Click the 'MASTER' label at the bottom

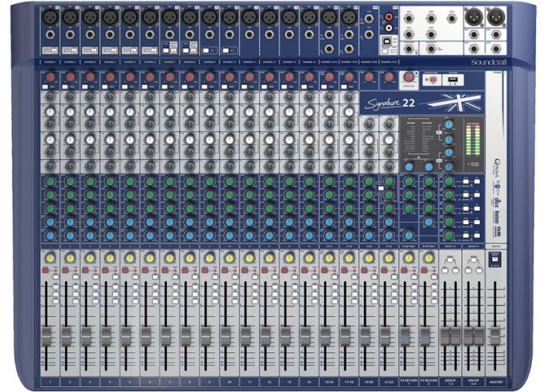pyautogui.click(x=496, y=382)
